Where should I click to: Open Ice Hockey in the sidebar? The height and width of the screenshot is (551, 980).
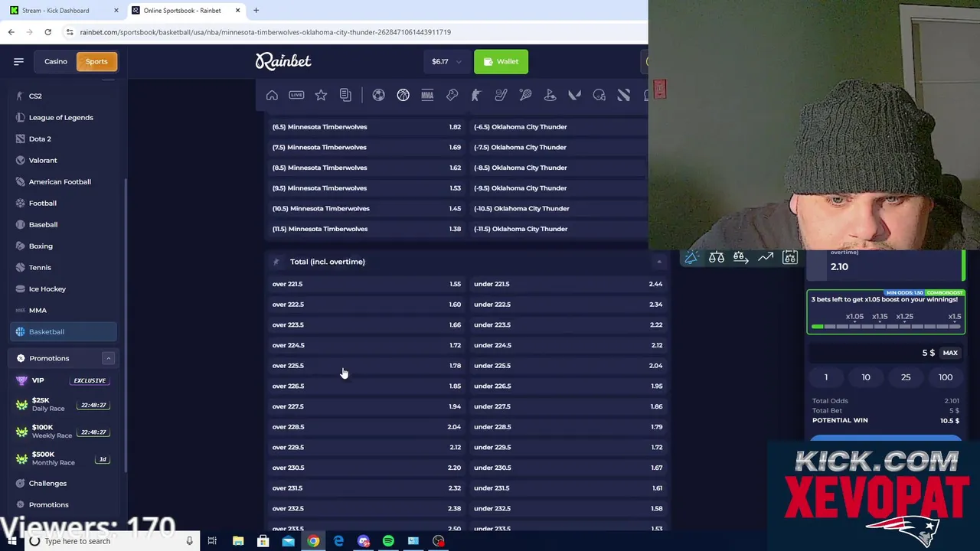pos(64,289)
